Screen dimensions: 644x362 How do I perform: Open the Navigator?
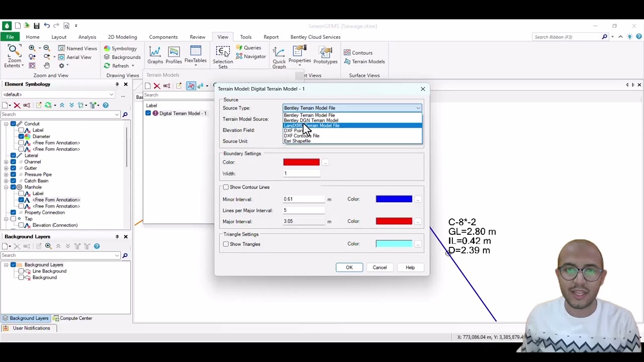(251, 56)
